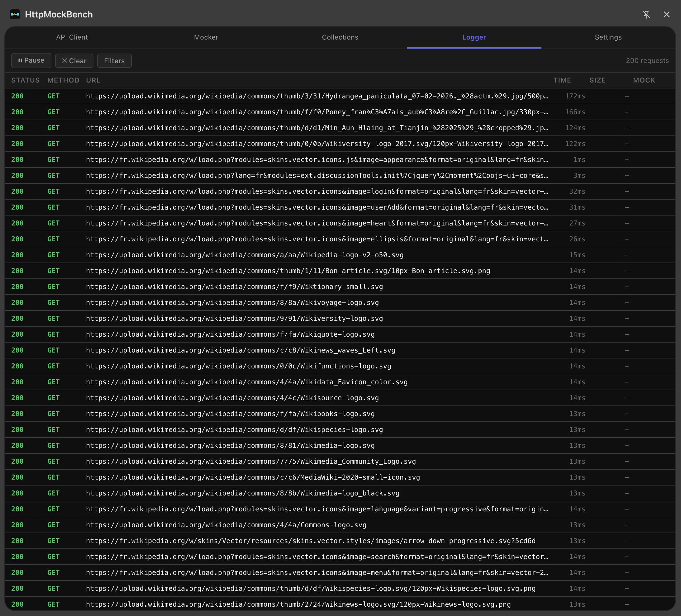Click the MOCK column header

(644, 80)
